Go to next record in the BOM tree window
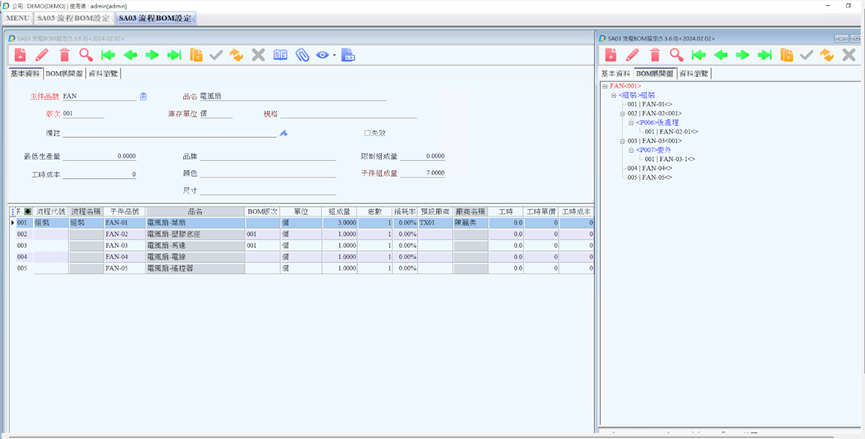Viewport: 865px width, 439px height. click(x=743, y=55)
